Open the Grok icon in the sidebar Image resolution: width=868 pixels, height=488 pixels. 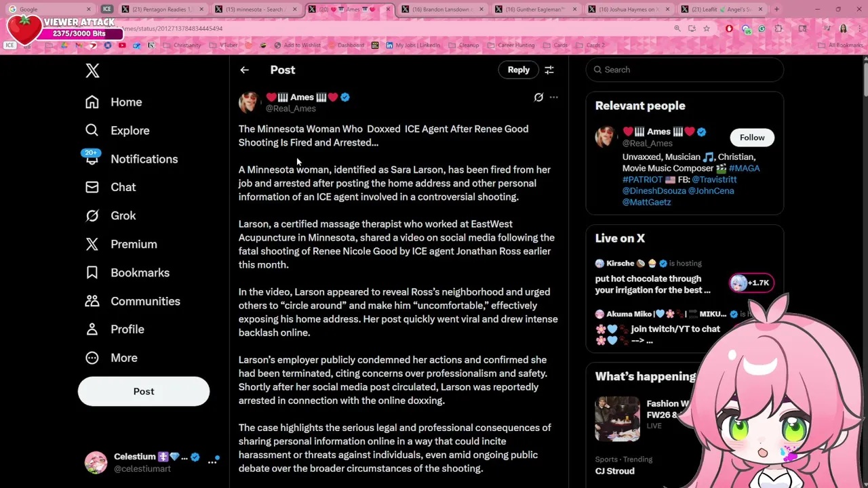pyautogui.click(x=92, y=216)
